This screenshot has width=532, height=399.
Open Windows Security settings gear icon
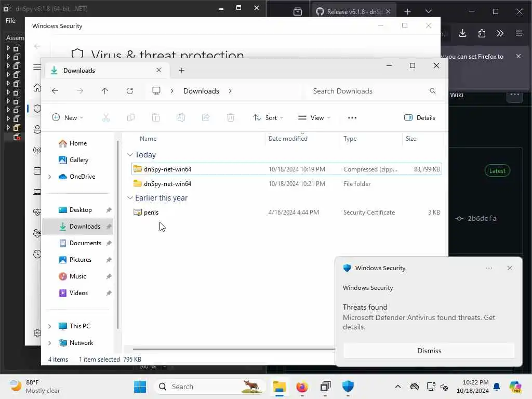(x=37, y=333)
